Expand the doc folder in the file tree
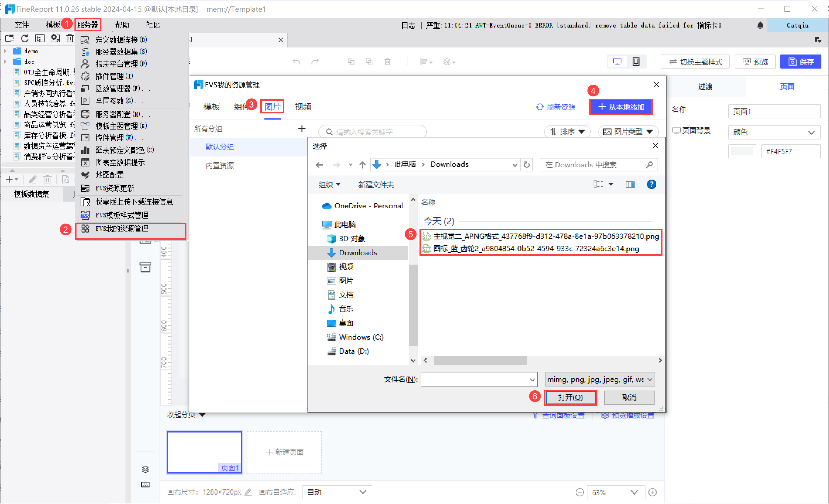This screenshot has height=504, width=829. 5,62
